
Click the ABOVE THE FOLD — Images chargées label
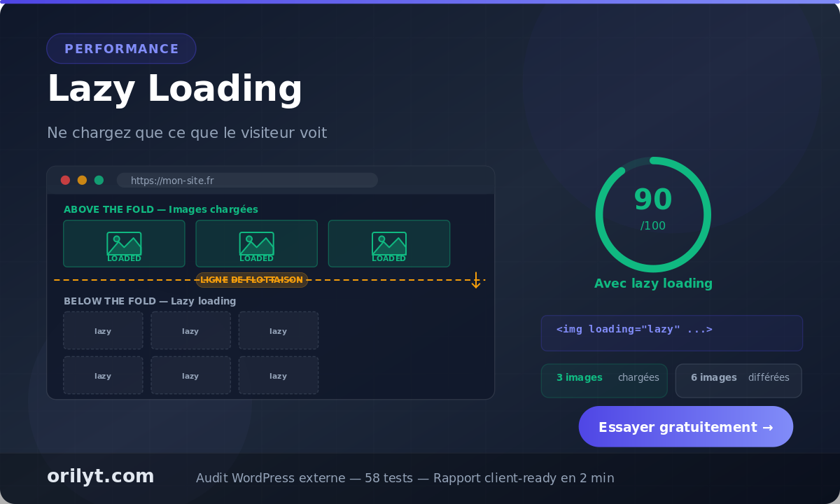pos(161,209)
